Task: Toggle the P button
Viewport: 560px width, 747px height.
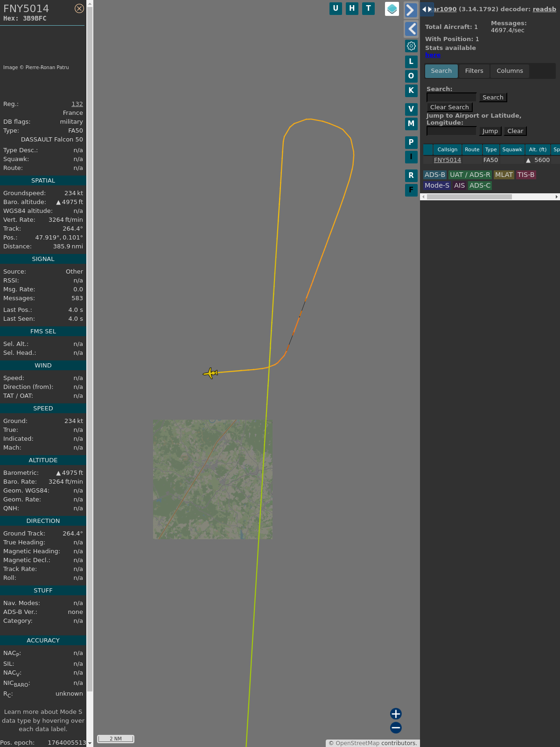Action: [411, 142]
